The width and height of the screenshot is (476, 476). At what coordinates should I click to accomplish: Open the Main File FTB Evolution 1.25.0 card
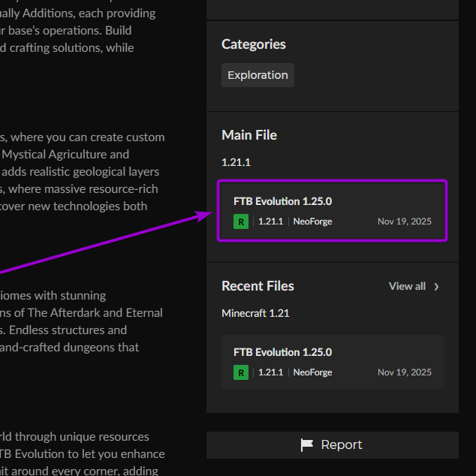pos(332,211)
